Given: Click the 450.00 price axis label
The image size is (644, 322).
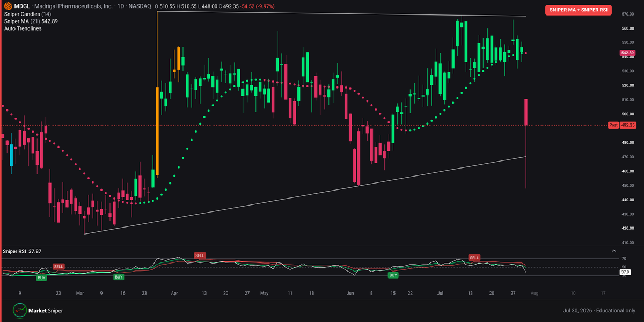Looking at the screenshot, I should (628, 185).
